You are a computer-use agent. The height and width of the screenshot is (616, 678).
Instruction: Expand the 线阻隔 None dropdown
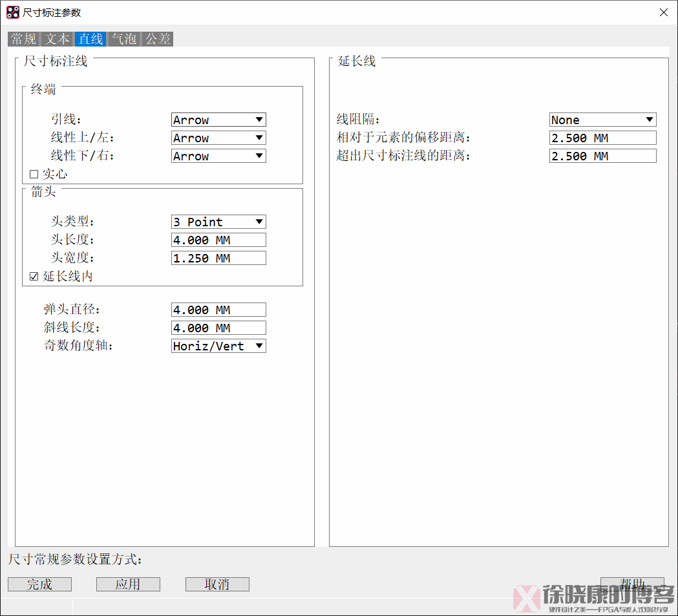coord(602,120)
